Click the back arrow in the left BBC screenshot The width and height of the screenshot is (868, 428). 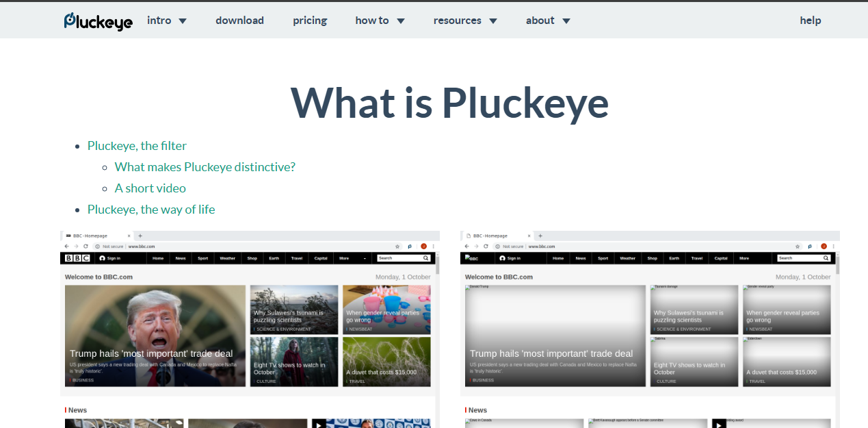[x=66, y=246]
